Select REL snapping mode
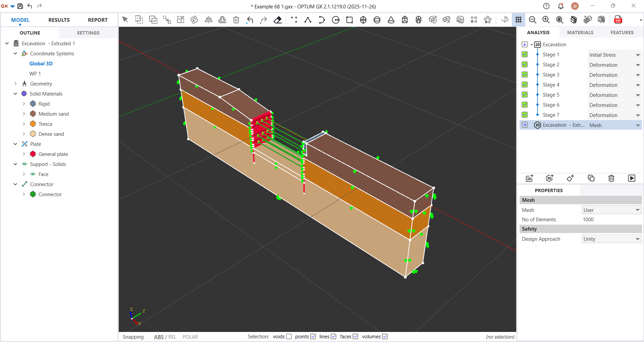The height and width of the screenshot is (342, 644). pyautogui.click(x=172, y=337)
